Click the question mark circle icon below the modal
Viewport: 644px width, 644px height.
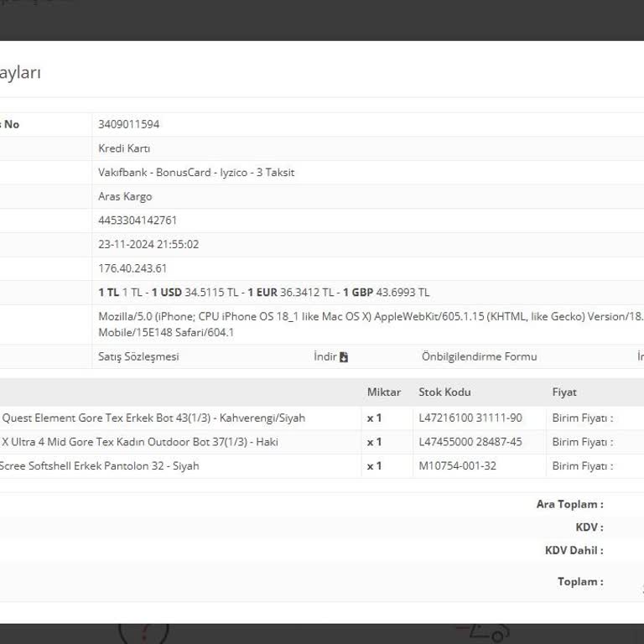(143, 631)
